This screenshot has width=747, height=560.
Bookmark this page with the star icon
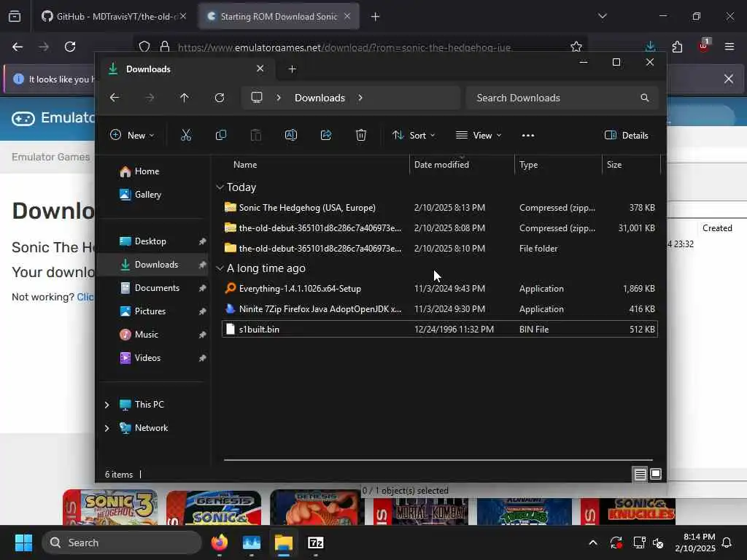pos(576,47)
